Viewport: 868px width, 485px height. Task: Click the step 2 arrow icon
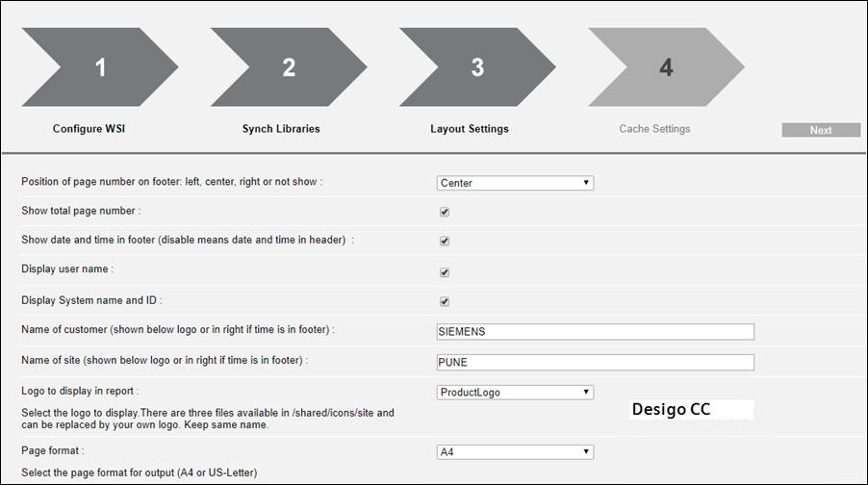[x=287, y=66]
